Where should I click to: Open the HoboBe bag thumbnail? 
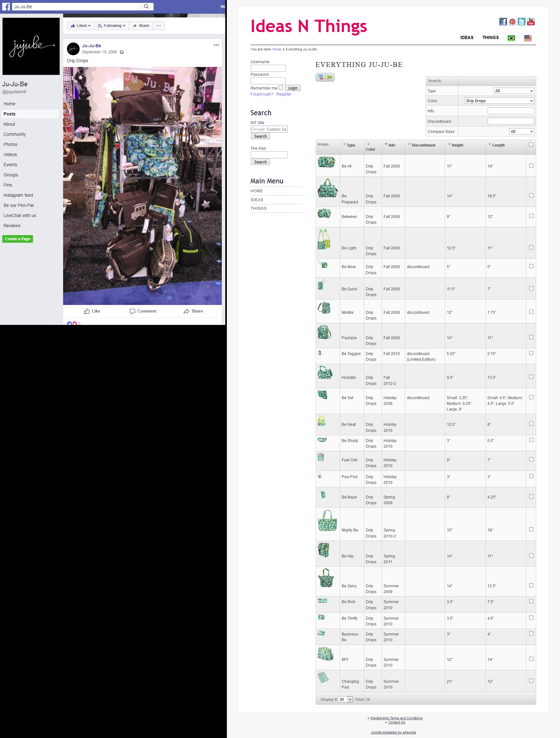(x=325, y=372)
